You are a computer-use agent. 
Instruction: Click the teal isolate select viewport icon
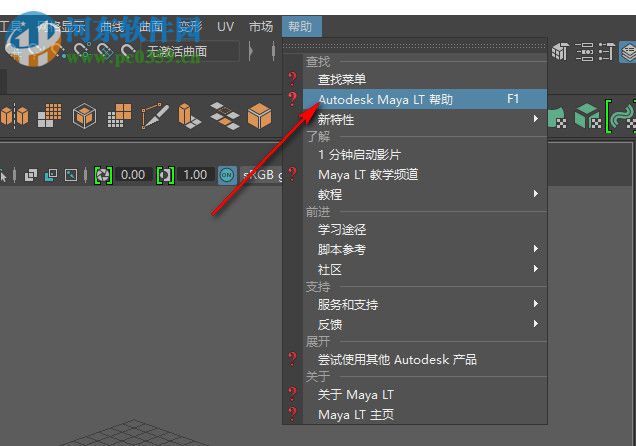[51, 175]
